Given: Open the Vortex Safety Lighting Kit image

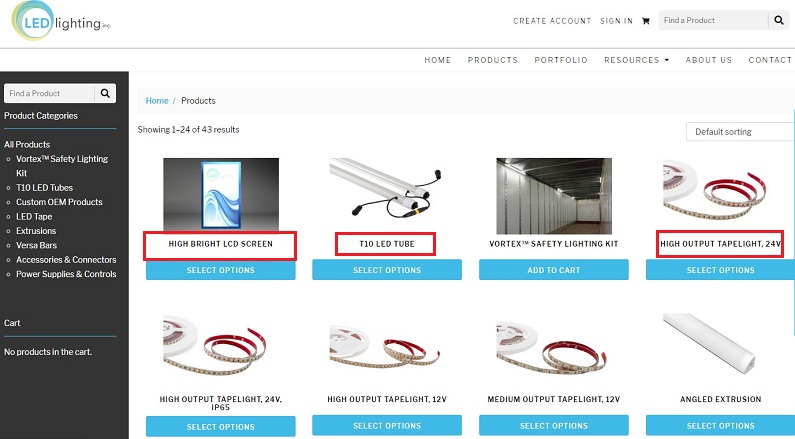Looking at the screenshot, I should pos(554,196).
